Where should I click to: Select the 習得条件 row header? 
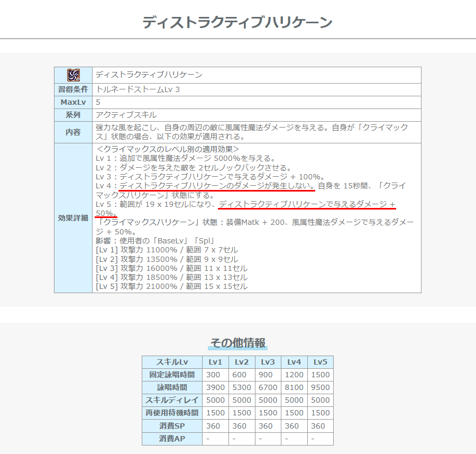[x=74, y=89]
